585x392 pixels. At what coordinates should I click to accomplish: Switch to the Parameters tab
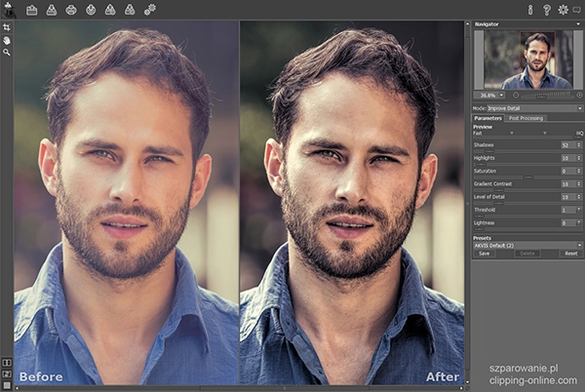[488, 118]
